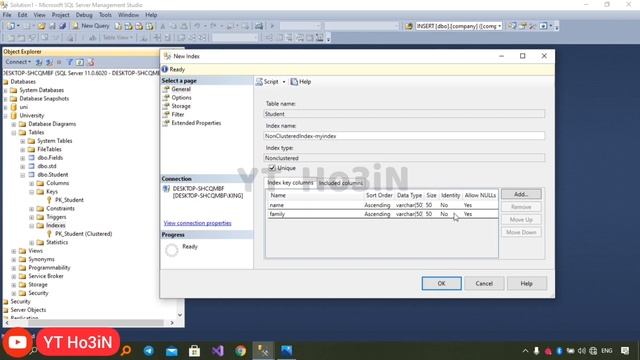Click the Cancel button
This screenshot has height=360, width=640.
pos(484,283)
